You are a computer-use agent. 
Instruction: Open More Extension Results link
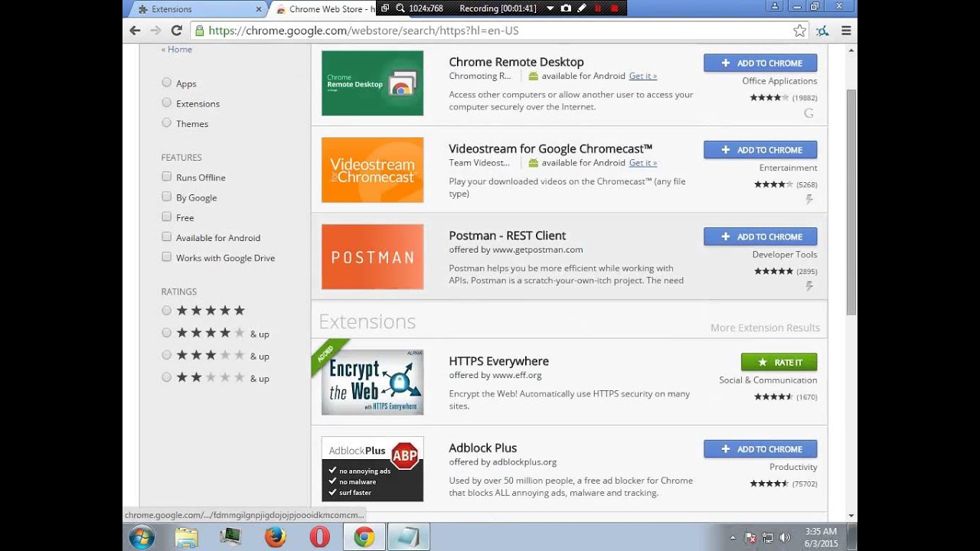765,328
